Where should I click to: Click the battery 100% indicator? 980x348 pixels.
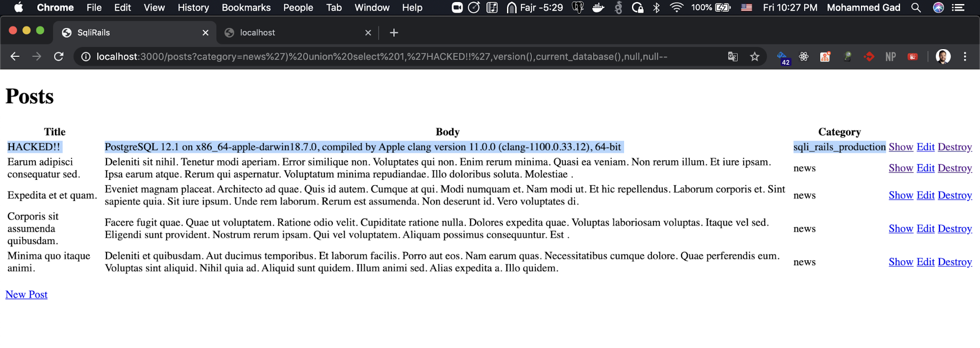pyautogui.click(x=711, y=7)
